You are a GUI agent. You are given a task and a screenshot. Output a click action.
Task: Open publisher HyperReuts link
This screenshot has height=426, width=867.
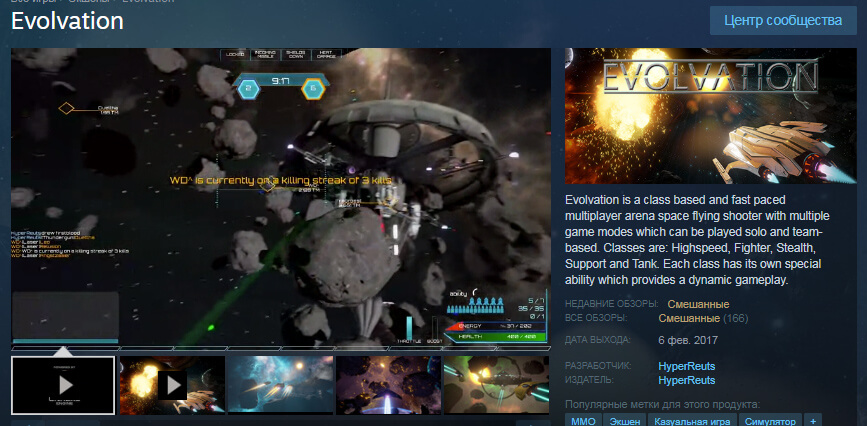687,381
